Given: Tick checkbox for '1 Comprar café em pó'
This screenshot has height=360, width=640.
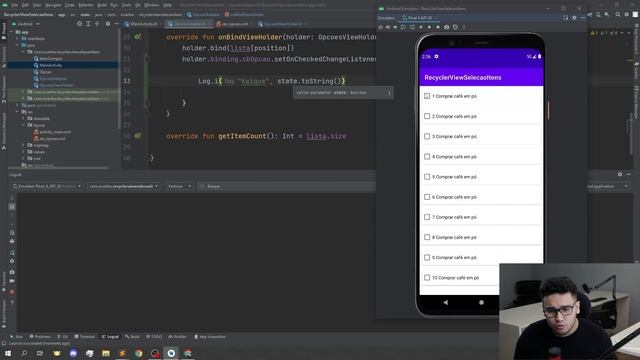Looking at the screenshot, I should tap(427, 96).
